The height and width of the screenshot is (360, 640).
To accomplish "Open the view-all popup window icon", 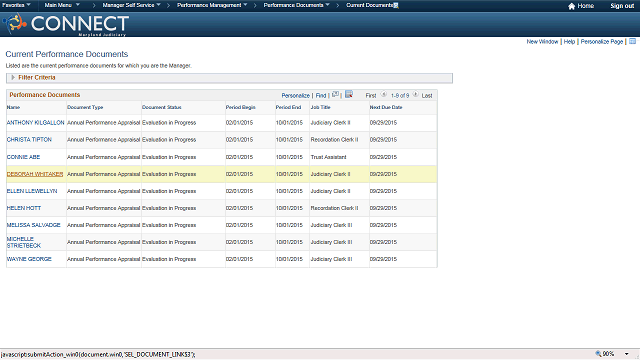I will point(335,94).
